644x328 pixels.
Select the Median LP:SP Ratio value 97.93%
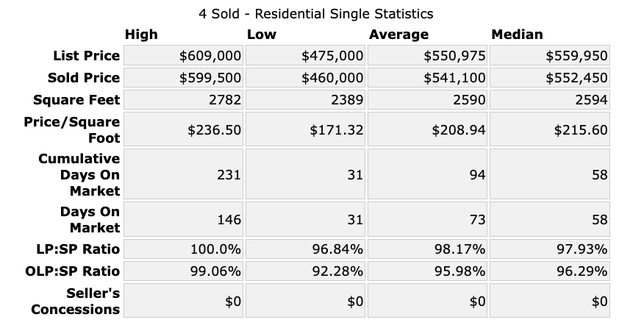[x=582, y=249]
